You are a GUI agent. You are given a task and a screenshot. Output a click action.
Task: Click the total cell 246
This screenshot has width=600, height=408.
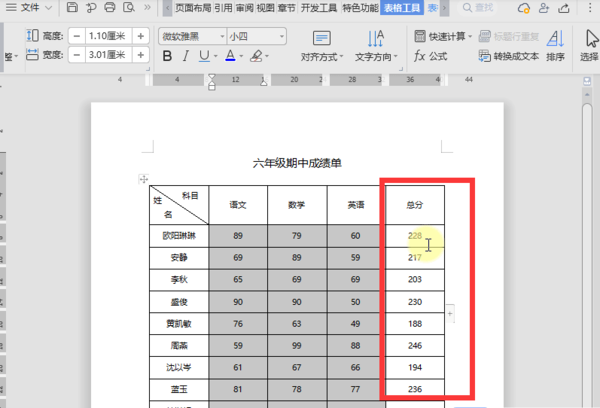[415, 346]
